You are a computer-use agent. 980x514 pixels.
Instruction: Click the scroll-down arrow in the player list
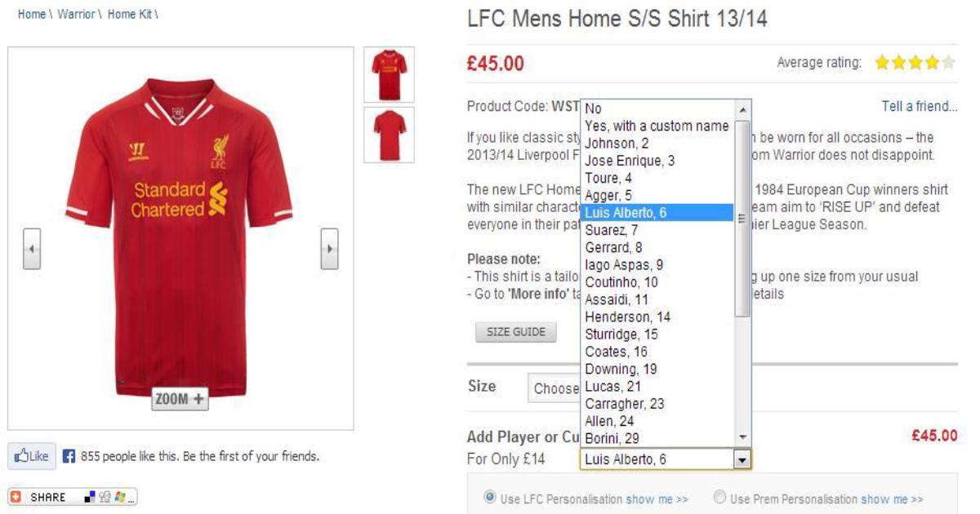742,438
